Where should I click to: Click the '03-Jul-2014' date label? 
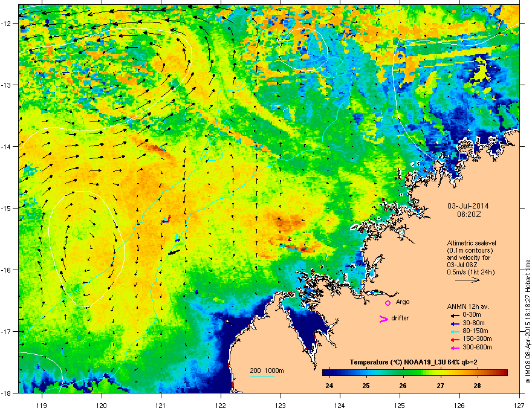tap(468, 206)
